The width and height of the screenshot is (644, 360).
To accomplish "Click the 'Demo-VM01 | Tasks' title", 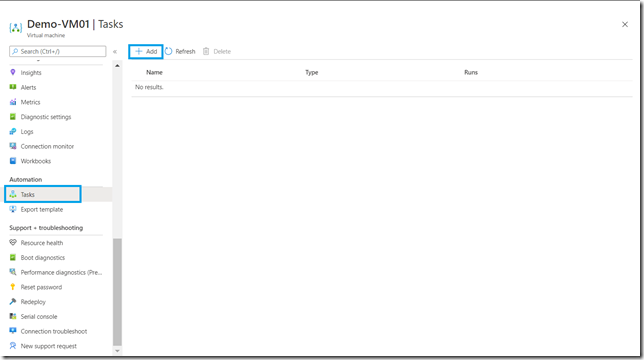I will [x=75, y=24].
